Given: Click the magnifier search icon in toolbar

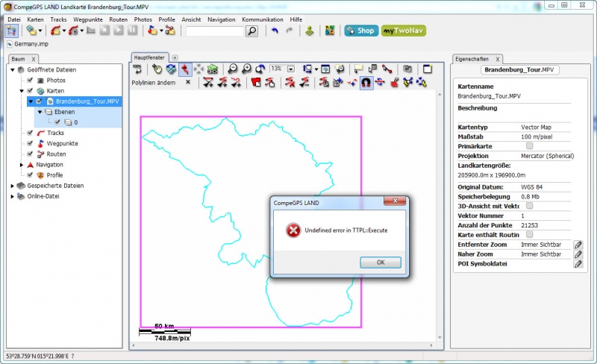Looking at the screenshot, I should click(251, 31).
